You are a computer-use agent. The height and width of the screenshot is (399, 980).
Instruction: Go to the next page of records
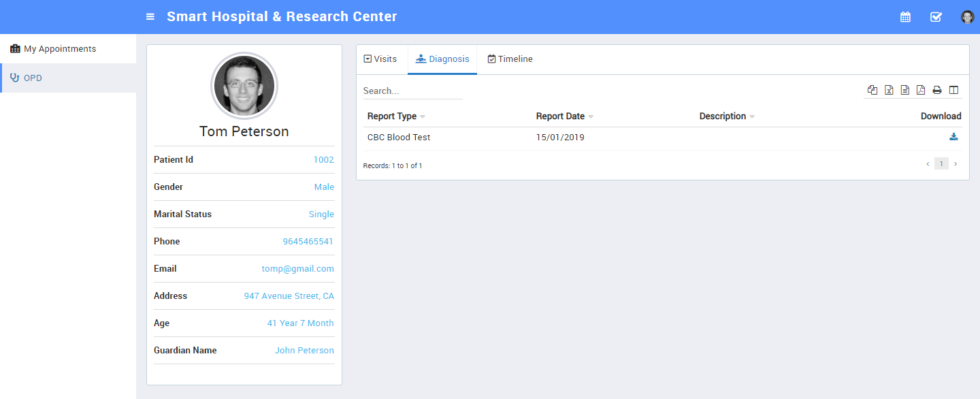click(955, 164)
